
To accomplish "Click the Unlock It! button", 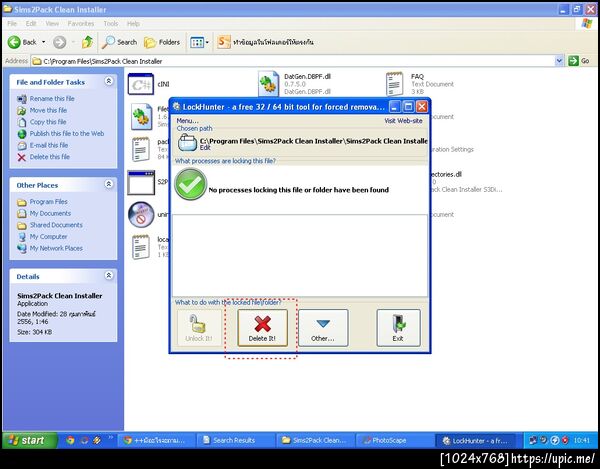I will 199,328.
